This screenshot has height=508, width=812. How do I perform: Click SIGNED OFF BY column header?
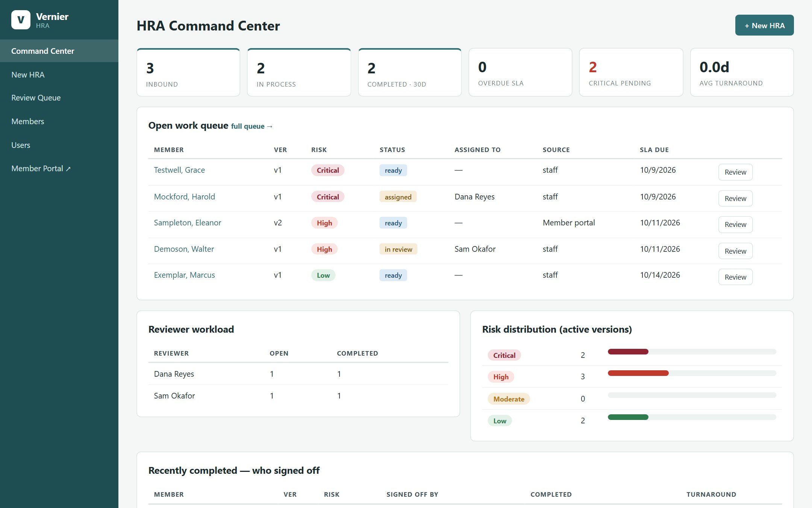pyautogui.click(x=412, y=494)
